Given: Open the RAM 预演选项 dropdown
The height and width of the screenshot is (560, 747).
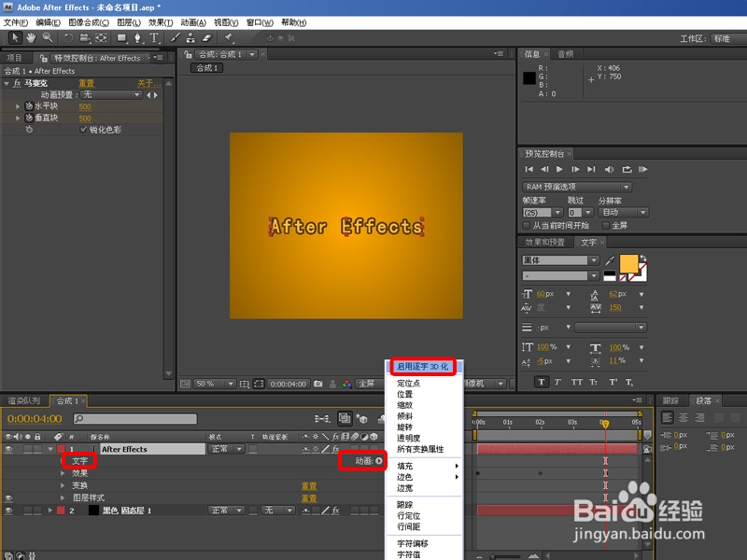Looking at the screenshot, I should [x=577, y=187].
